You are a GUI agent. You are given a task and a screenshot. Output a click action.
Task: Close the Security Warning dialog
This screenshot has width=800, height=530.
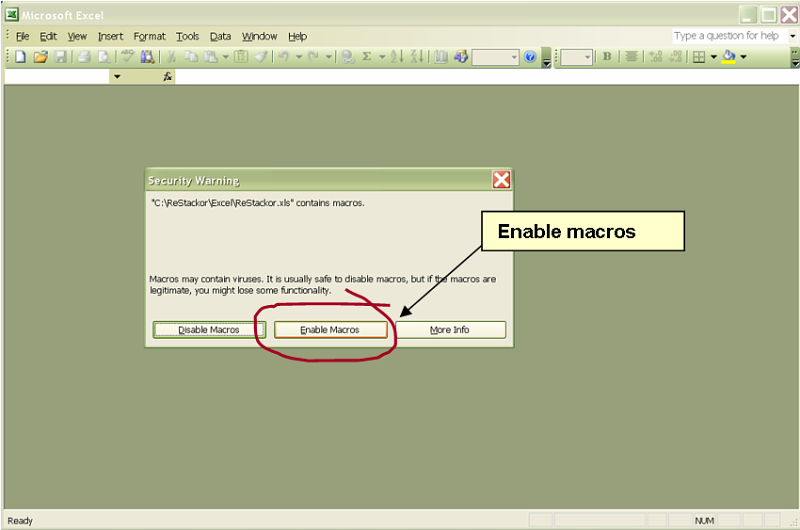pyautogui.click(x=501, y=180)
